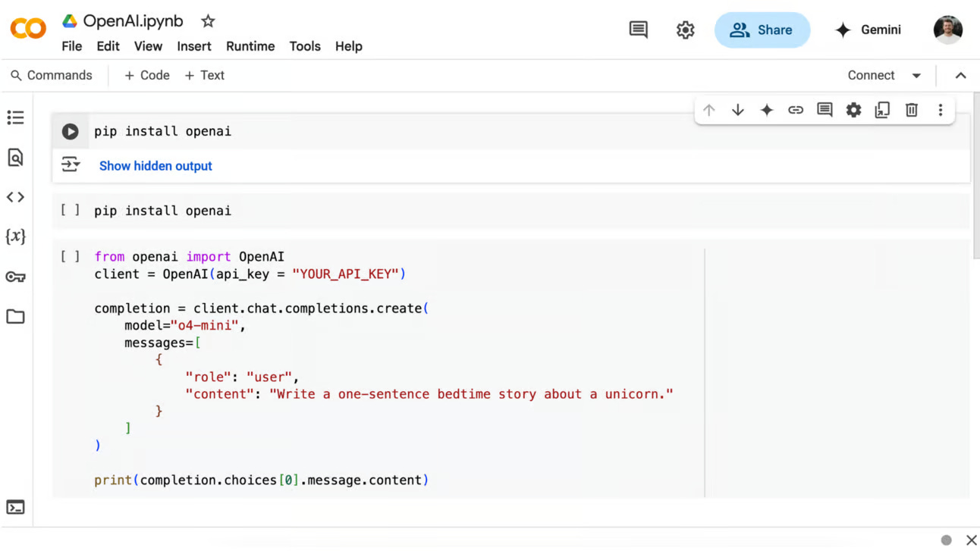The image size is (980, 551).
Task: Open the Runtime menu
Action: (x=250, y=46)
